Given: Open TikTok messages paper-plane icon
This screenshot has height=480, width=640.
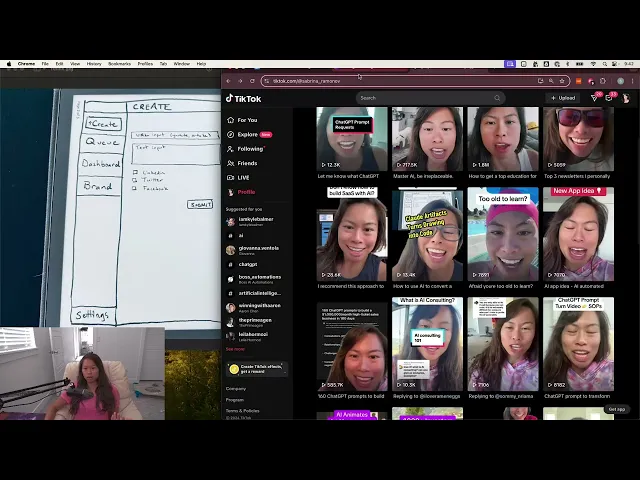Looking at the screenshot, I should [595, 98].
